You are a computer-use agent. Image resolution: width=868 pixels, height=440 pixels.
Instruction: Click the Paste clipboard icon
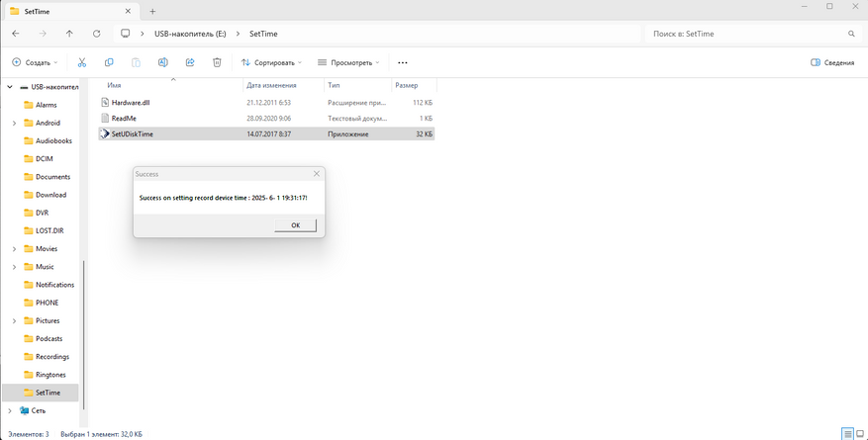click(x=136, y=62)
